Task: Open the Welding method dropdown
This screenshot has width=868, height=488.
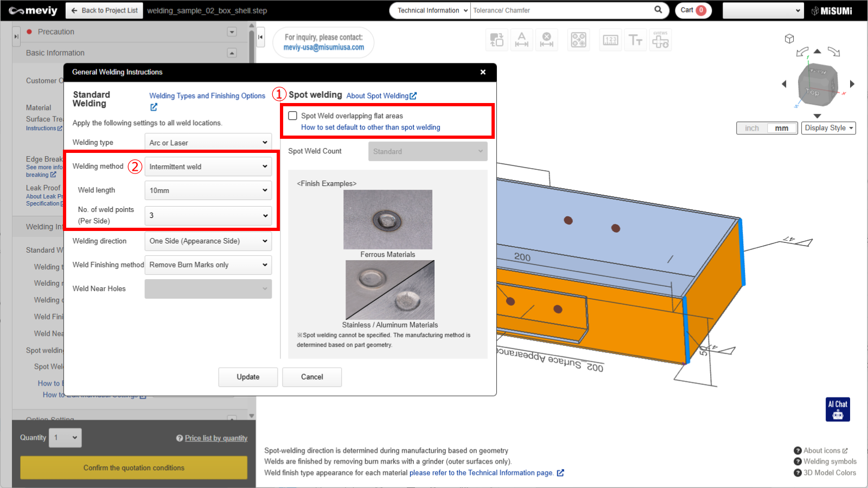Action: click(208, 166)
